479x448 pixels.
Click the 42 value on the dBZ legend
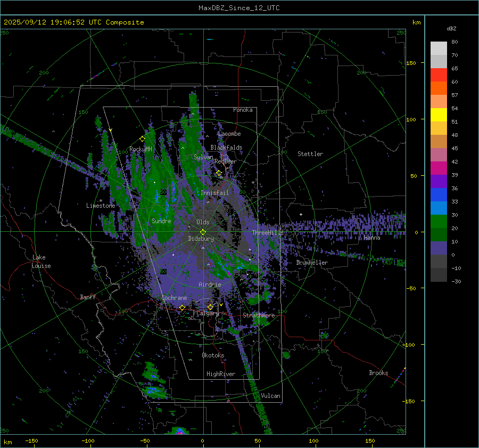[x=455, y=161]
